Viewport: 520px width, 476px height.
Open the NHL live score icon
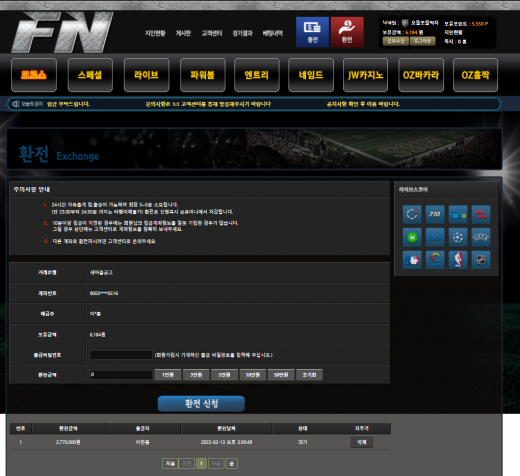tap(481, 260)
